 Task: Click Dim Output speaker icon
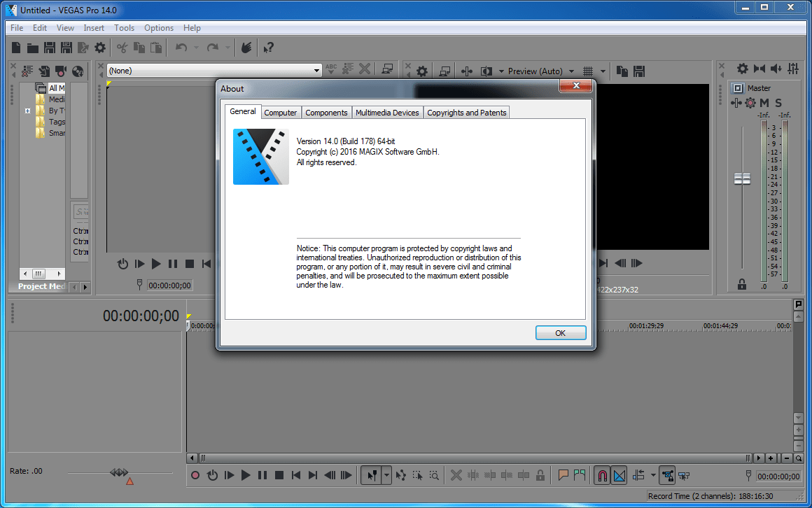pos(776,69)
